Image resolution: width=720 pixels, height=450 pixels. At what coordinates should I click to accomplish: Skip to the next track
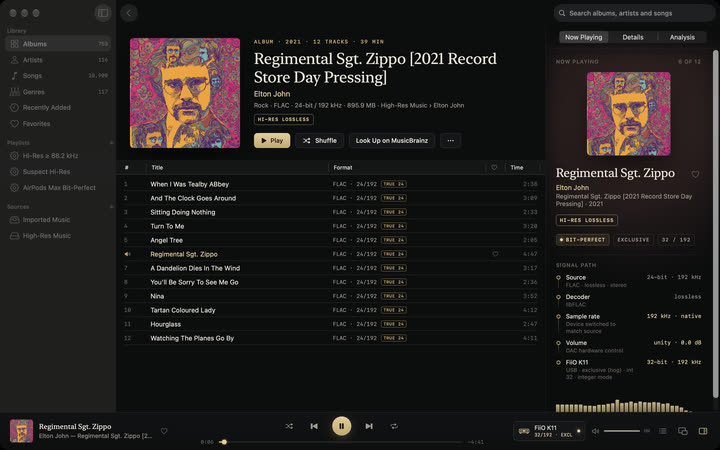[369, 426]
